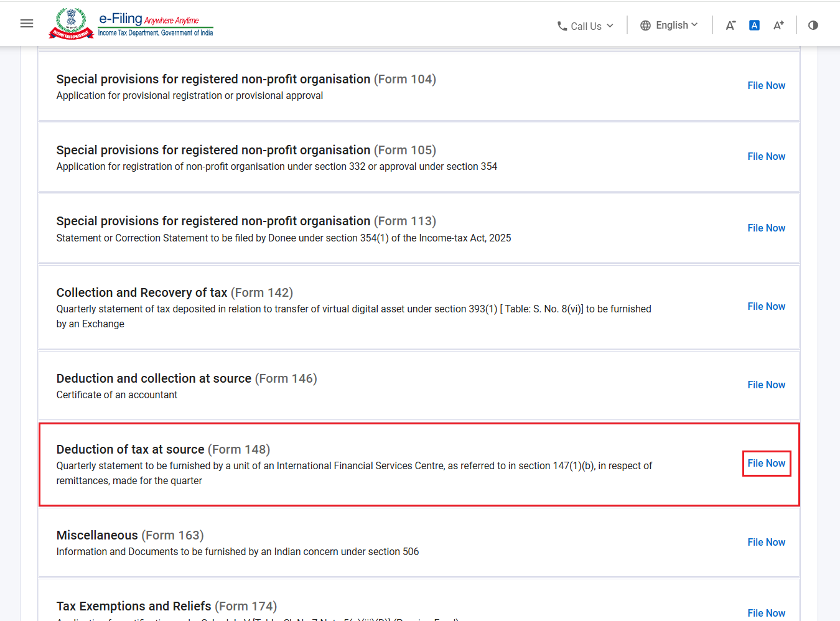
Task: Click description about Indian concern section 506
Action: [238, 552]
